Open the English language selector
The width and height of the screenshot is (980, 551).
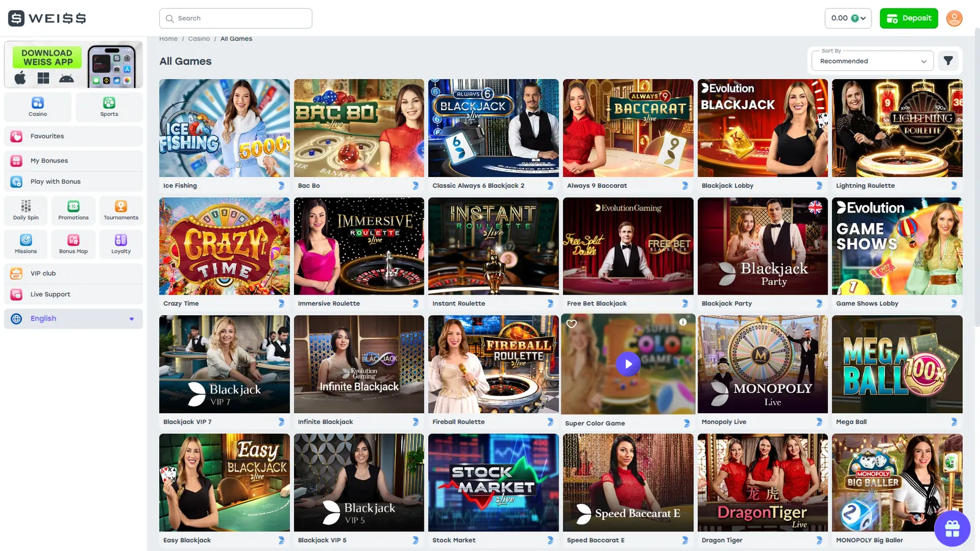point(73,318)
